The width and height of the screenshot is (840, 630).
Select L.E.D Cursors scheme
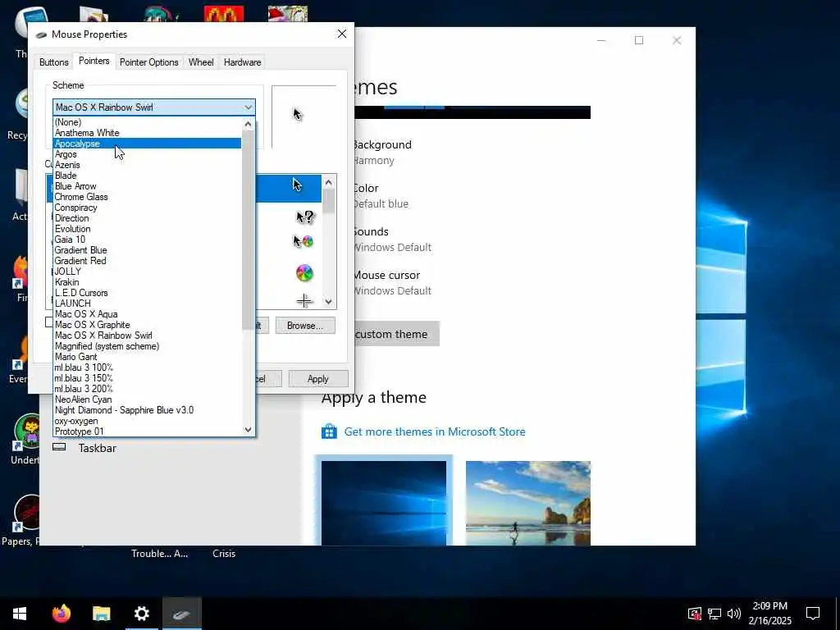148,293
